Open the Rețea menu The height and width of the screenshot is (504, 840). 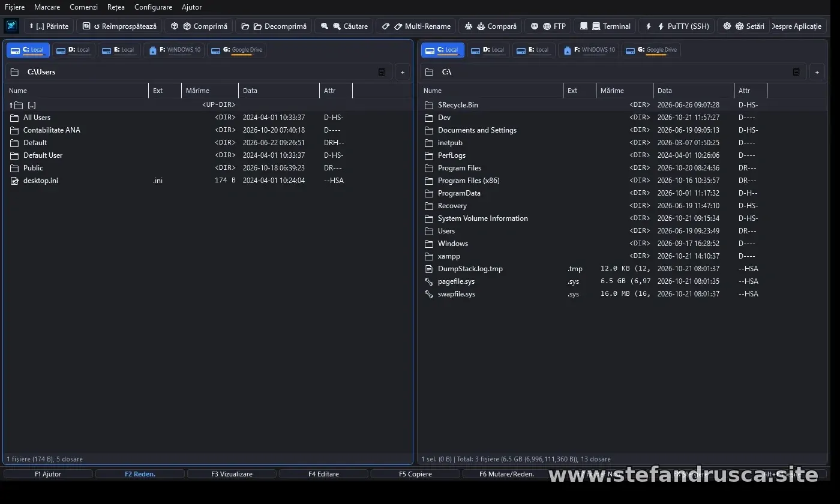click(116, 7)
